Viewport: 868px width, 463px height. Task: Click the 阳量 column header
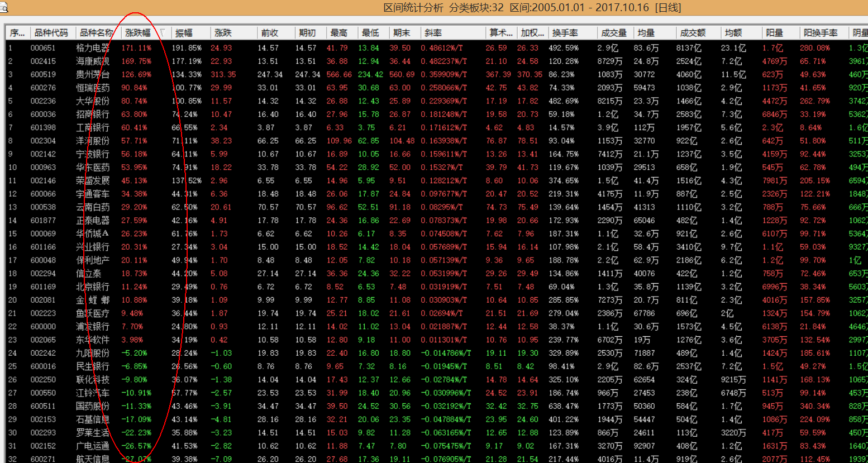coord(775,33)
